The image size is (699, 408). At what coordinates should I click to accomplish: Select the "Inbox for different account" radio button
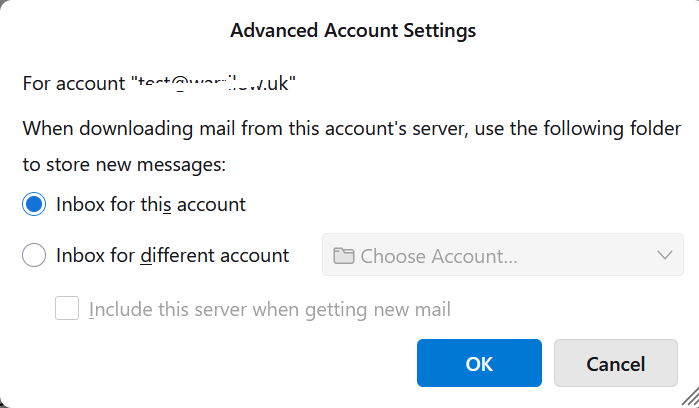click(34, 256)
